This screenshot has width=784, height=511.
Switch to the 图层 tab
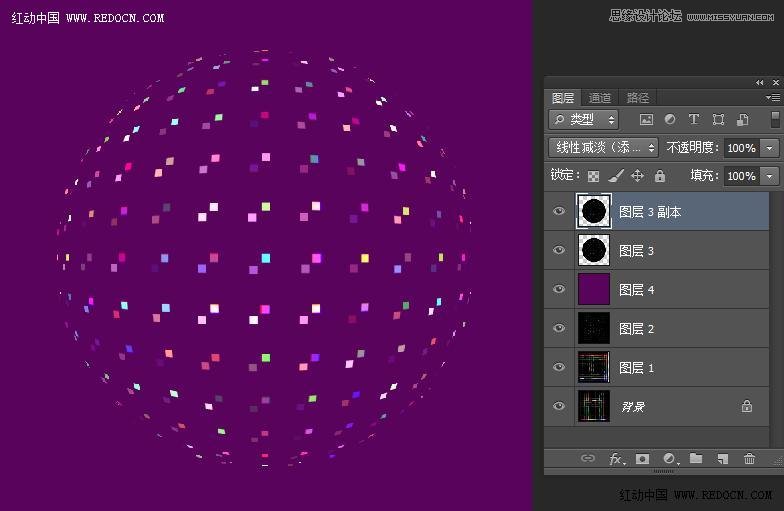tap(562, 98)
